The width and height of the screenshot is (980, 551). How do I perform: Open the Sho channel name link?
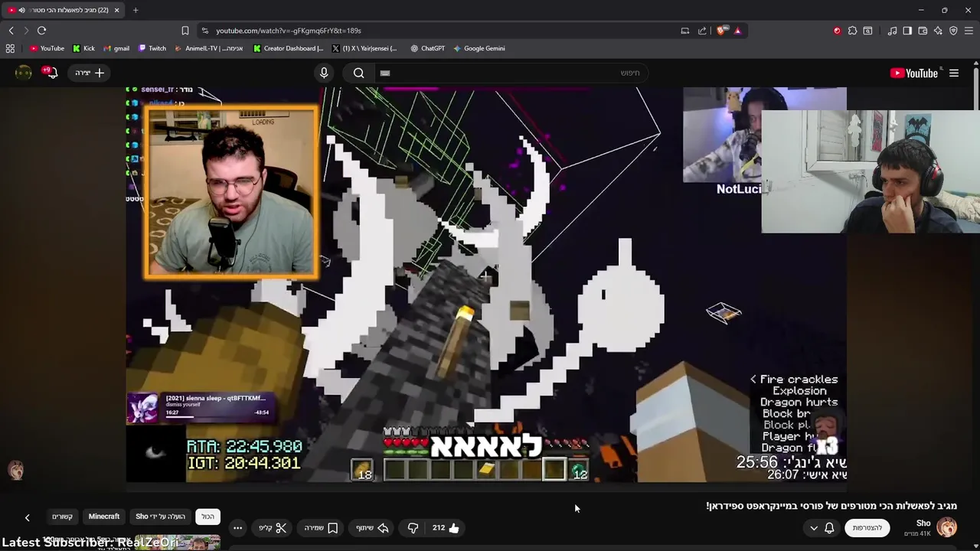(x=923, y=523)
